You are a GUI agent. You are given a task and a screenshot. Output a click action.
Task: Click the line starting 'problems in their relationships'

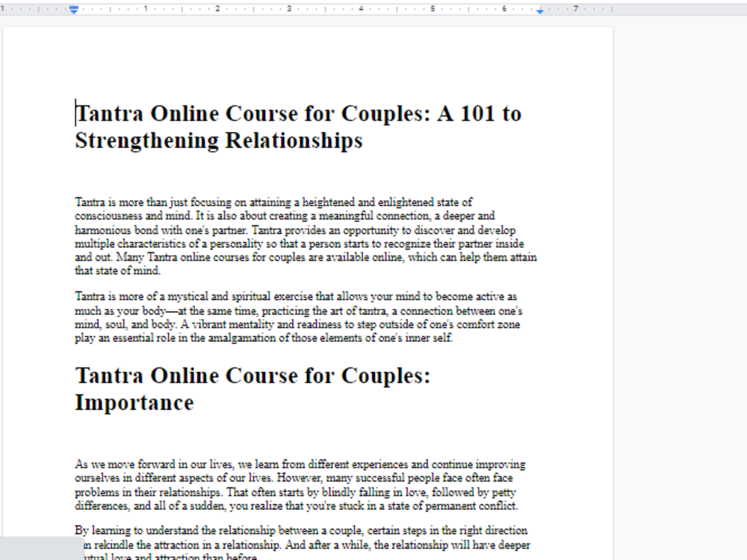pos(295,492)
